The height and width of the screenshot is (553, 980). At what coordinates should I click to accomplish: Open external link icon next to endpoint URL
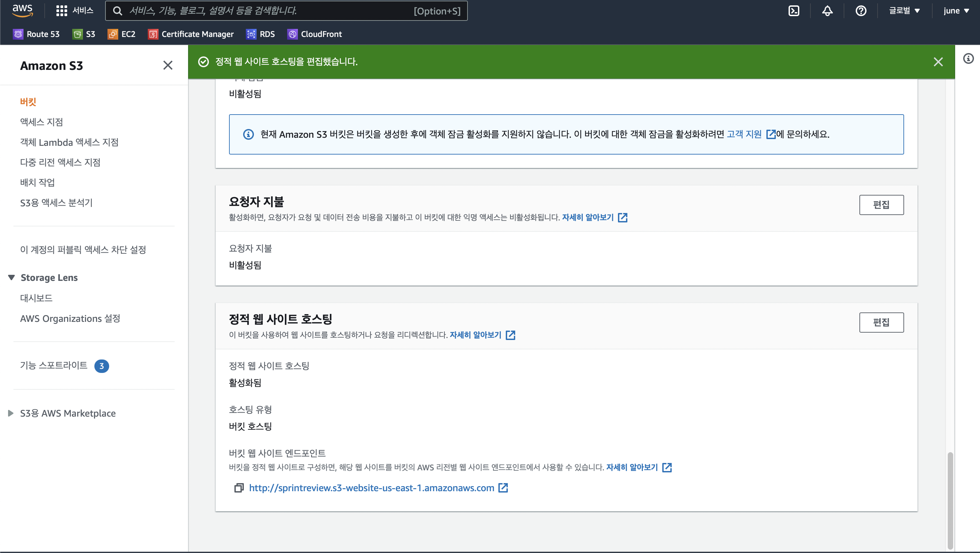(503, 488)
